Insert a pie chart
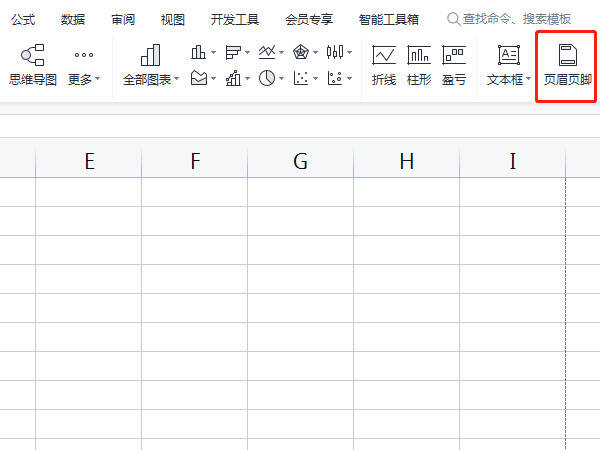Screen dimensions: 600x450 pos(267,78)
